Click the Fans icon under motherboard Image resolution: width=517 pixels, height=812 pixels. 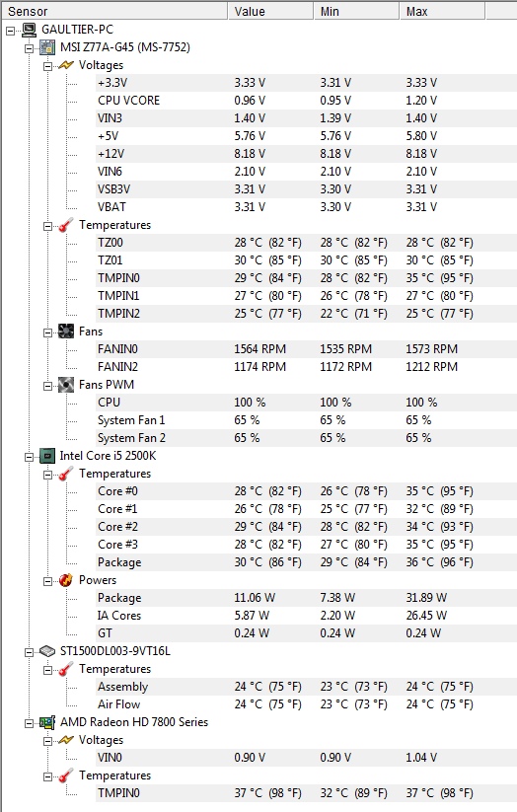click(66, 332)
